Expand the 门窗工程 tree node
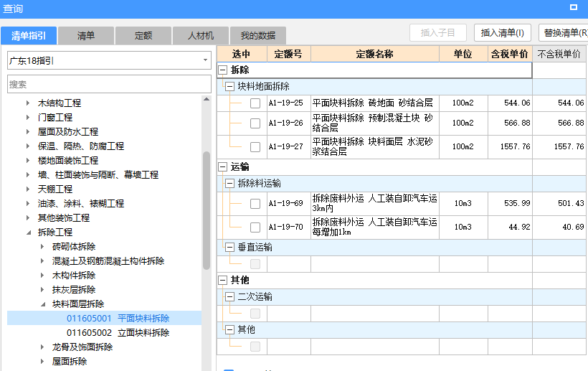 click(28, 118)
